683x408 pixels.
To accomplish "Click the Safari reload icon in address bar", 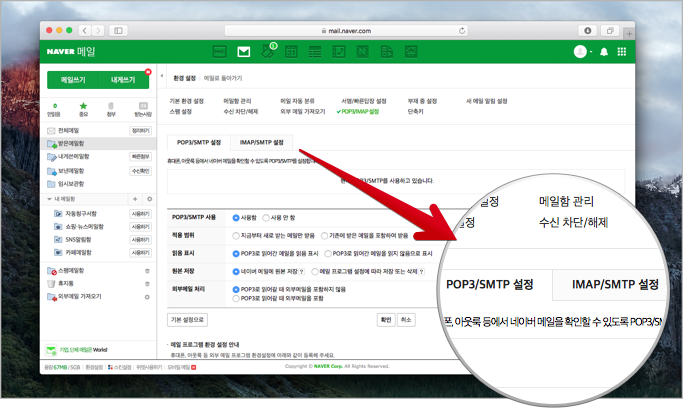I will pyautogui.click(x=462, y=30).
